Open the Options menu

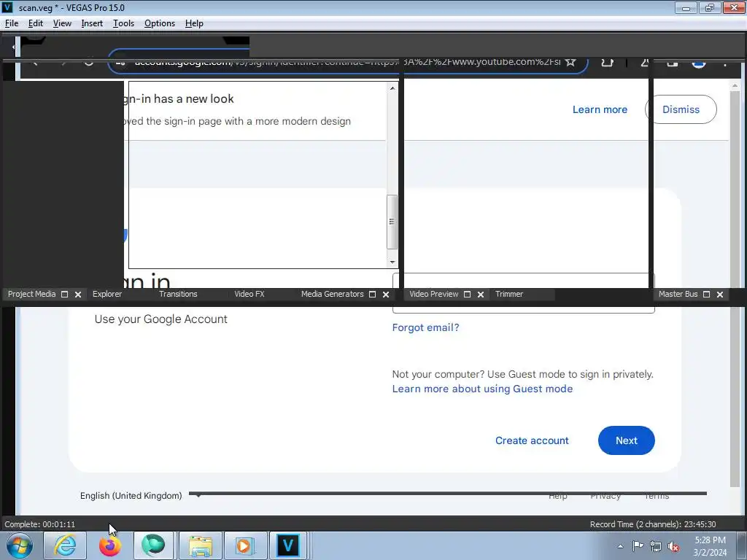(x=160, y=23)
